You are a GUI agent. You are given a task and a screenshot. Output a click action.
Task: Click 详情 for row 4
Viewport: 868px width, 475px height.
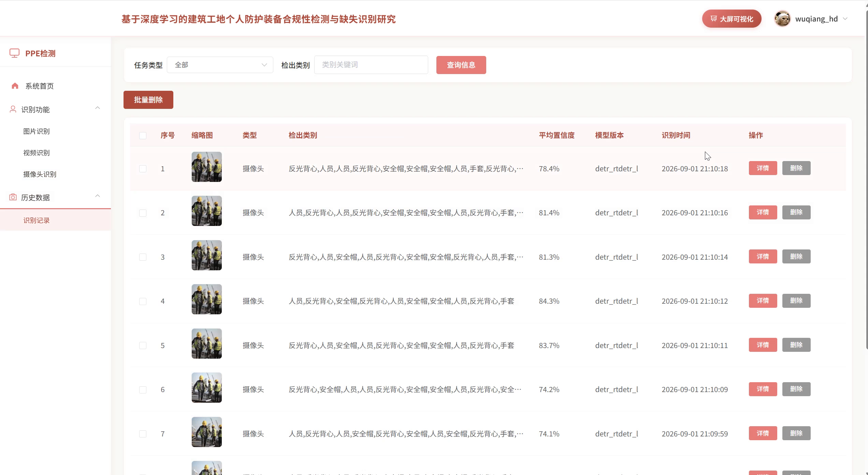763,301
